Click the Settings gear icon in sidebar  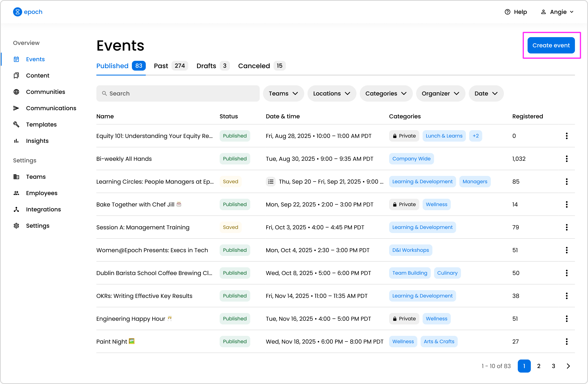tap(16, 226)
